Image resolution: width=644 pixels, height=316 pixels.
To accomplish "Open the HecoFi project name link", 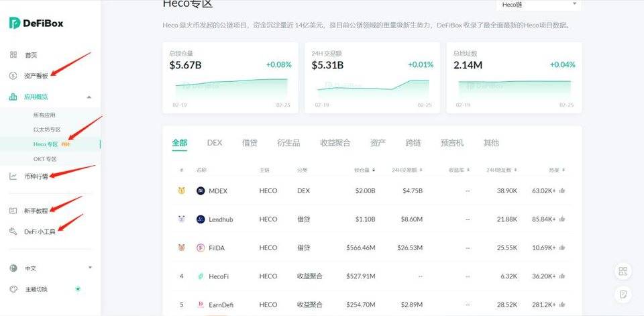I will coord(219,276).
